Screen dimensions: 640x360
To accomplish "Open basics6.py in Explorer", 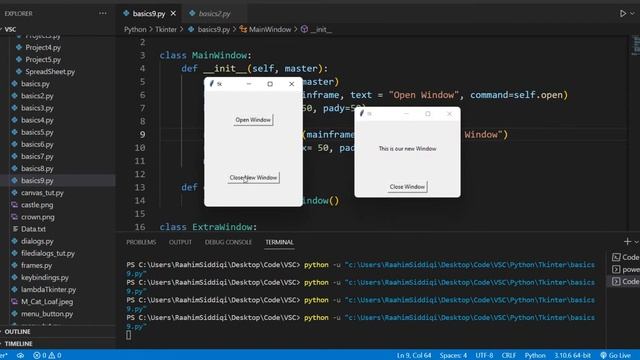I will [x=37, y=144].
